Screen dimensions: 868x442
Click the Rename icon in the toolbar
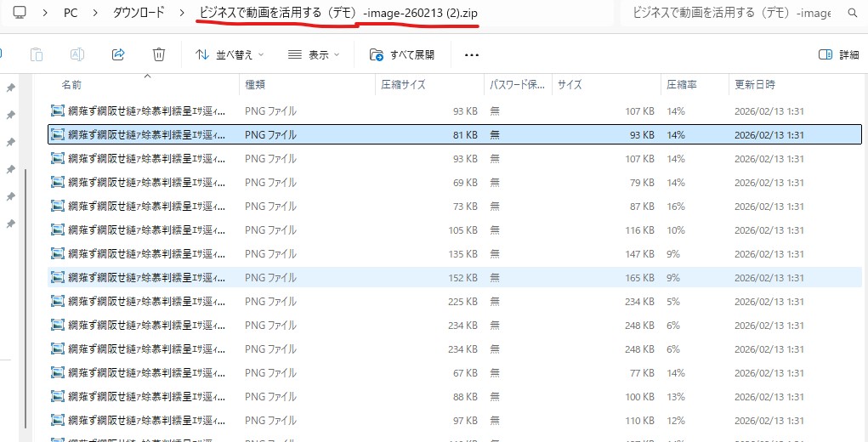(77, 54)
